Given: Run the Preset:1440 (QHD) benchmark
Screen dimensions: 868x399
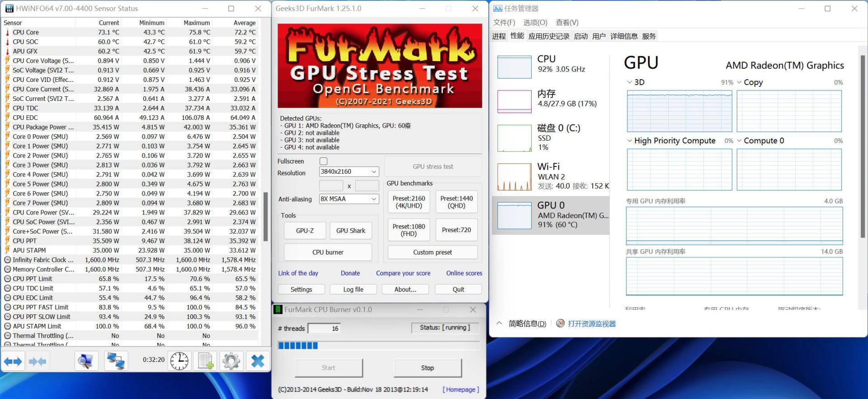Looking at the screenshot, I should pos(457,202).
